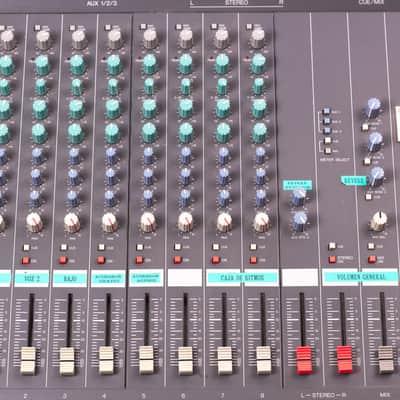Click the BAJO label strip
Viewport: 400px width, 400px height.
(x=70, y=279)
